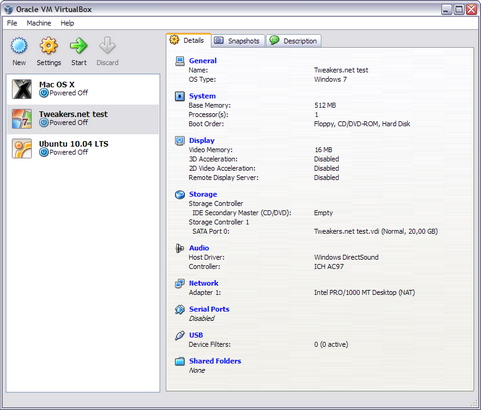This screenshot has width=481, height=410.
Task: Open the System settings link
Action: click(x=202, y=96)
